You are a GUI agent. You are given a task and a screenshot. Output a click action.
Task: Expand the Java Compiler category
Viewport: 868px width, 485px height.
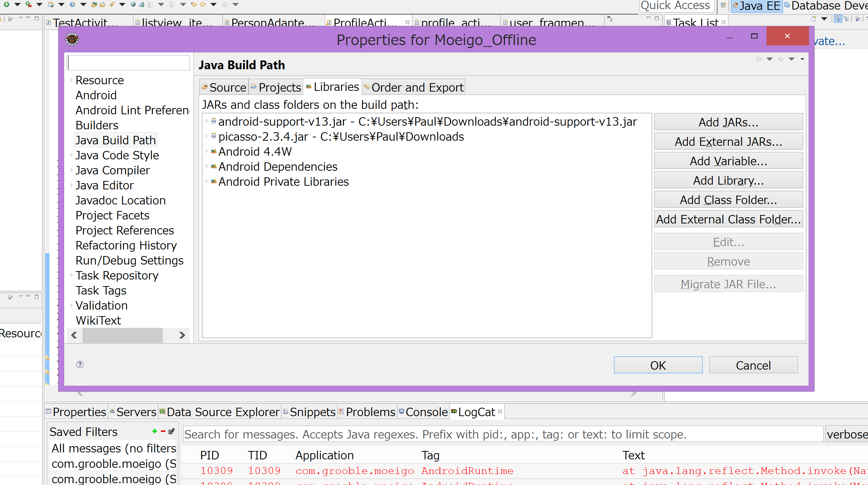point(71,170)
